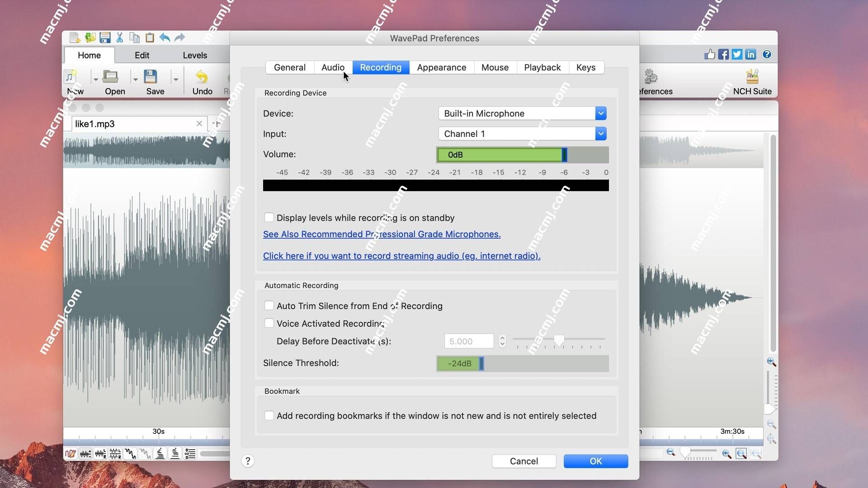
Task: Open the record streaming audio link
Action: point(402,256)
